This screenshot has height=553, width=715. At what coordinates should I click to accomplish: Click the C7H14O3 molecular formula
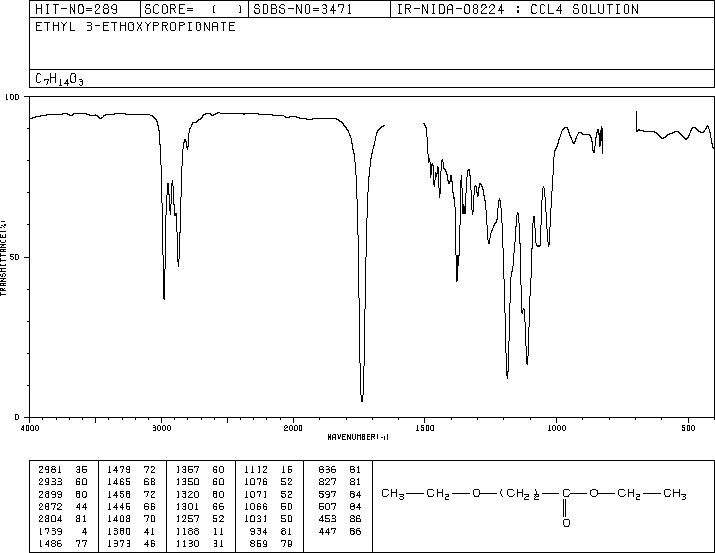click(x=59, y=79)
